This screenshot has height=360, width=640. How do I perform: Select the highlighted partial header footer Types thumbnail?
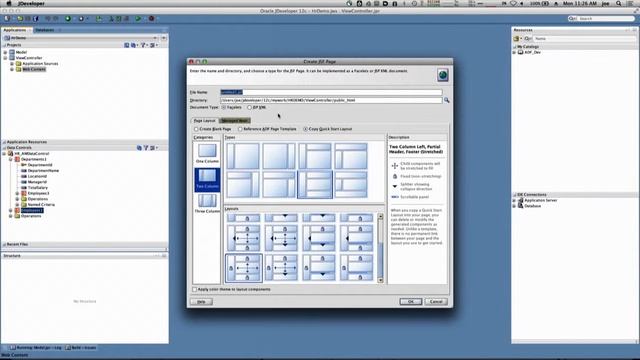pyautogui.click(x=315, y=184)
